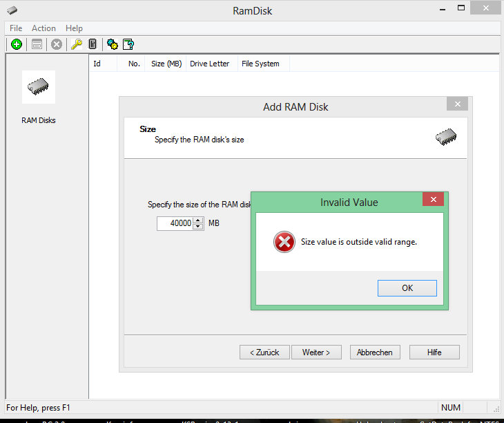Click the 40000 size input field
The image size is (504, 423).
[x=175, y=223]
